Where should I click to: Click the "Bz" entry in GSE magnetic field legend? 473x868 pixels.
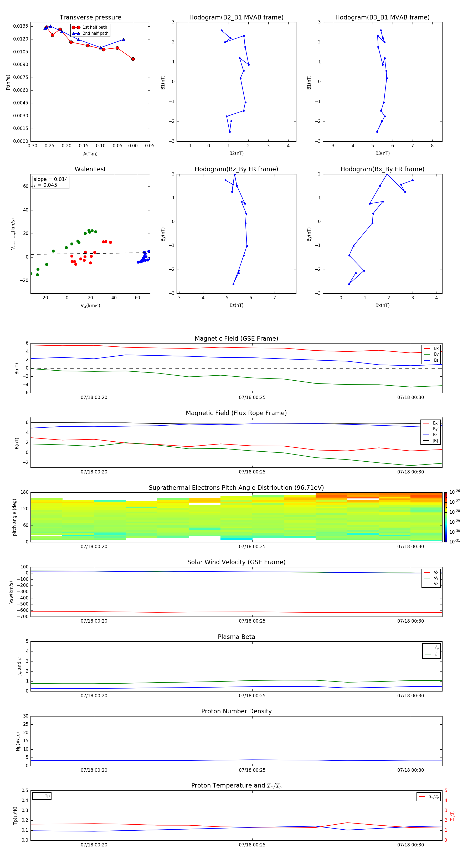click(431, 360)
